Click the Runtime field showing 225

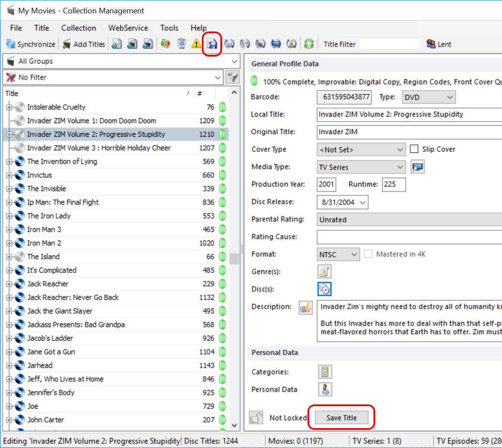pos(394,184)
